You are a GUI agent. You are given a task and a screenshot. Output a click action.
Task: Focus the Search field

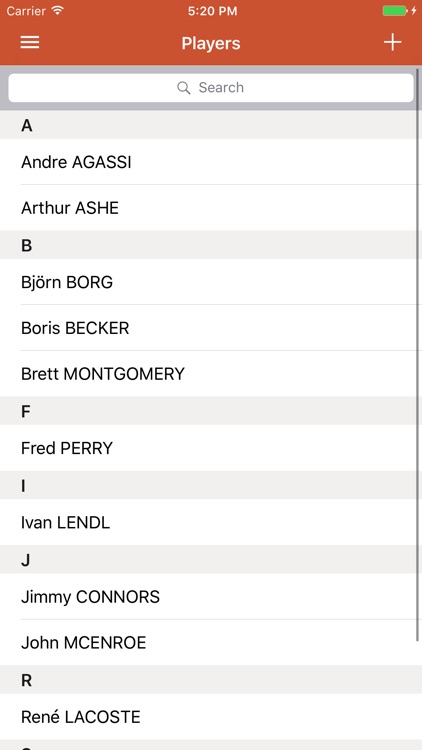[211, 88]
